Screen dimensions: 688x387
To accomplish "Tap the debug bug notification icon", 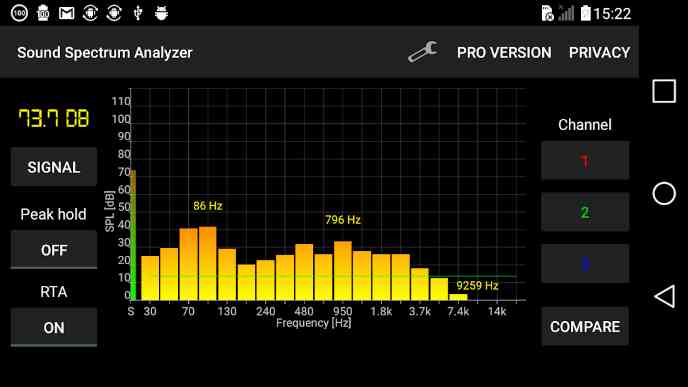I will [161, 13].
